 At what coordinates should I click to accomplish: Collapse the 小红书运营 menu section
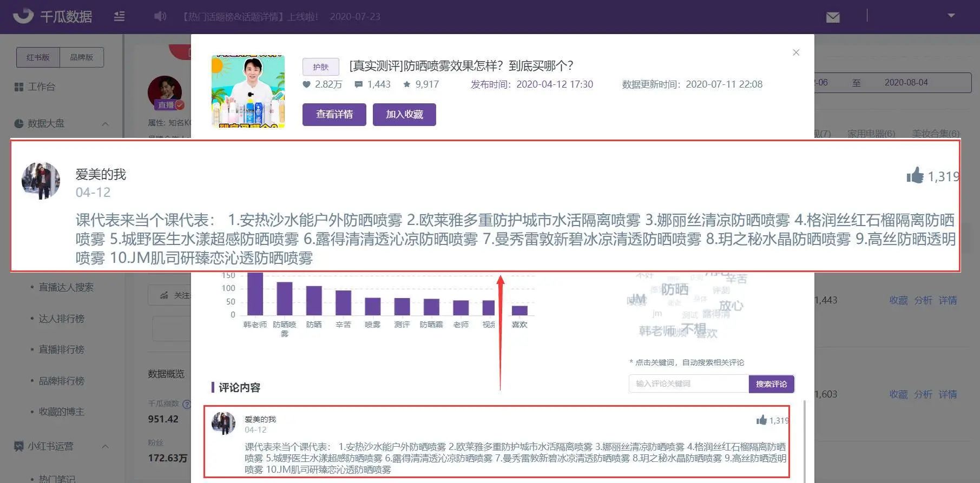105,446
